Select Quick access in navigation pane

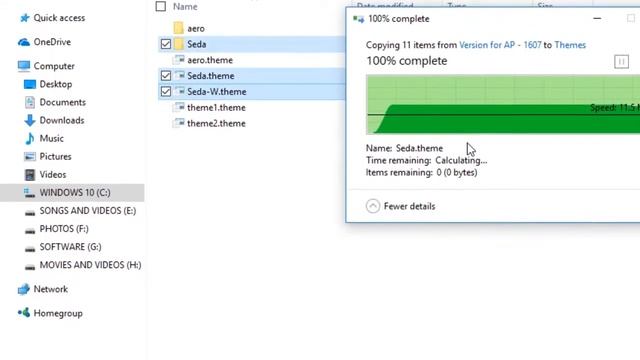coord(59,18)
